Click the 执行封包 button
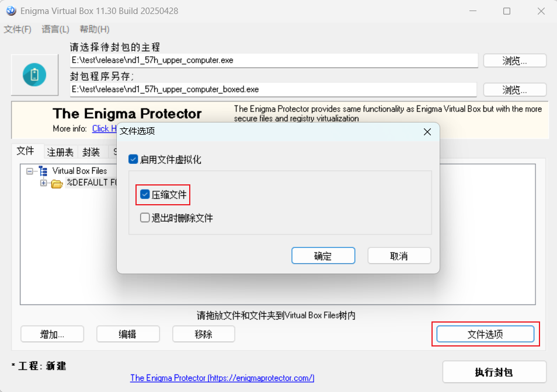This screenshot has height=392, width=557. coord(494,372)
